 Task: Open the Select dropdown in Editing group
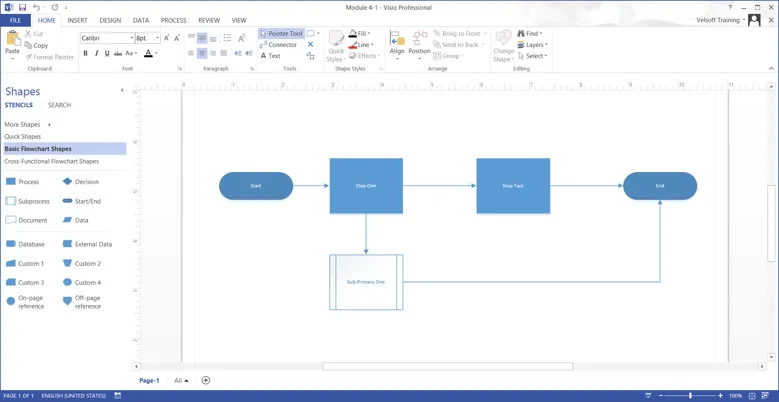pyautogui.click(x=532, y=56)
